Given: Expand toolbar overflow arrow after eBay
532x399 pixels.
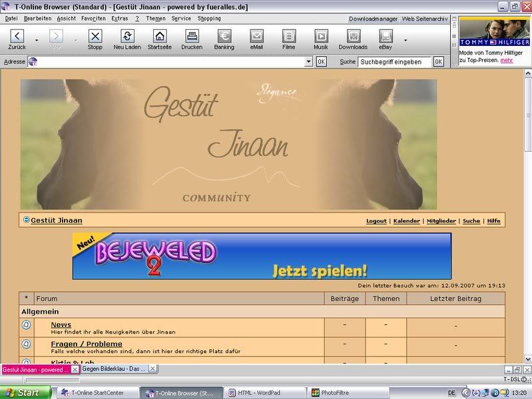Looking at the screenshot, I should tap(405, 40).
